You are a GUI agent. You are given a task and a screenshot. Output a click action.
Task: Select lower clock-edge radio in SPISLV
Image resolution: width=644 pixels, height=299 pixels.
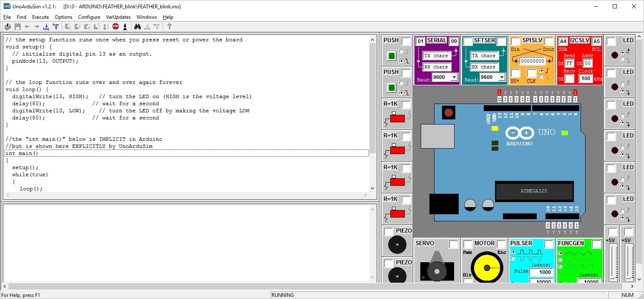coord(541,76)
